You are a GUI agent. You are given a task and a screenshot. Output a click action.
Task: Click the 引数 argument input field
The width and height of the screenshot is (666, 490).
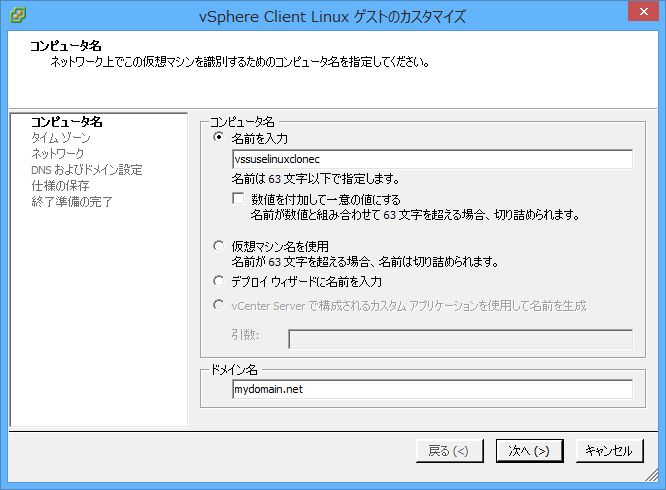pyautogui.click(x=460, y=339)
